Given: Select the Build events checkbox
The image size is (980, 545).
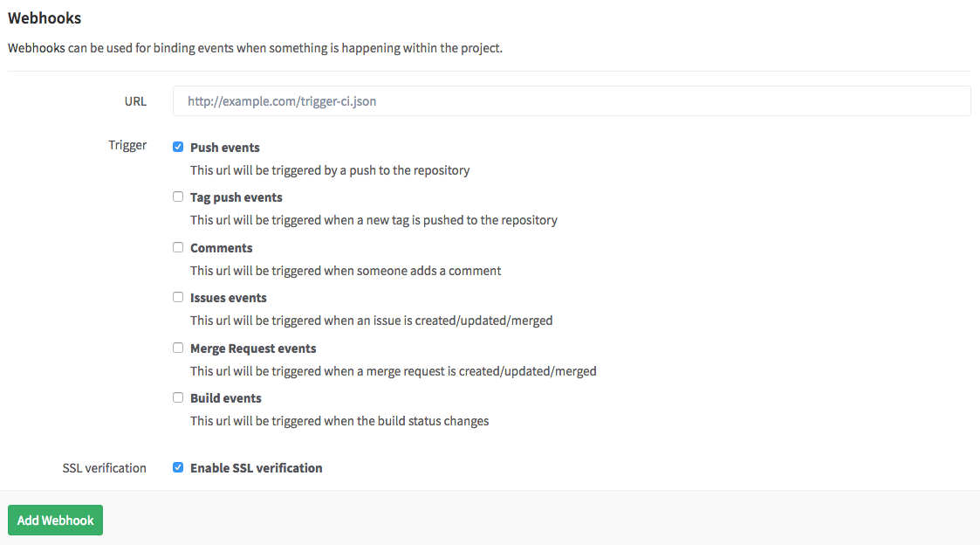Looking at the screenshot, I should click(178, 398).
